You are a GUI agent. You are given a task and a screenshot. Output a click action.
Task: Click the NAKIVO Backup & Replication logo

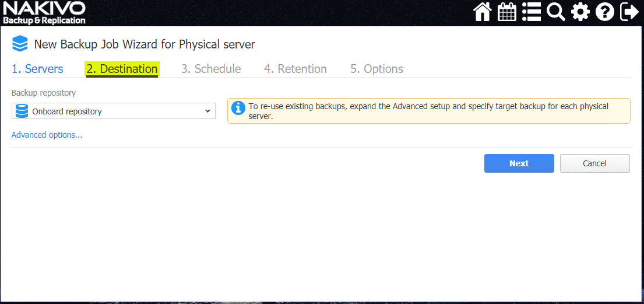pos(44,13)
